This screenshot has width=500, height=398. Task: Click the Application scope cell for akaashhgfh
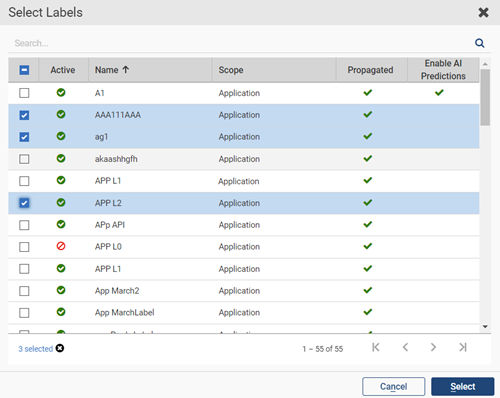click(239, 159)
